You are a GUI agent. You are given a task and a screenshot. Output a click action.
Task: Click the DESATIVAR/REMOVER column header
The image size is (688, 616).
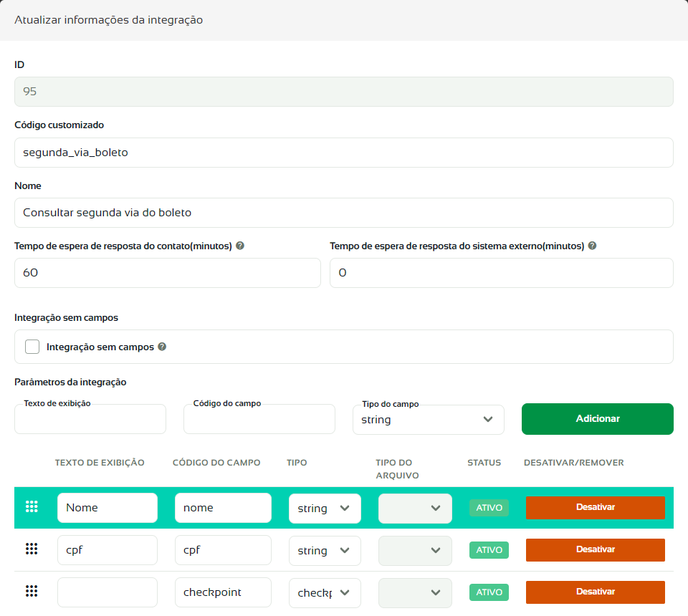pos(574,463)
